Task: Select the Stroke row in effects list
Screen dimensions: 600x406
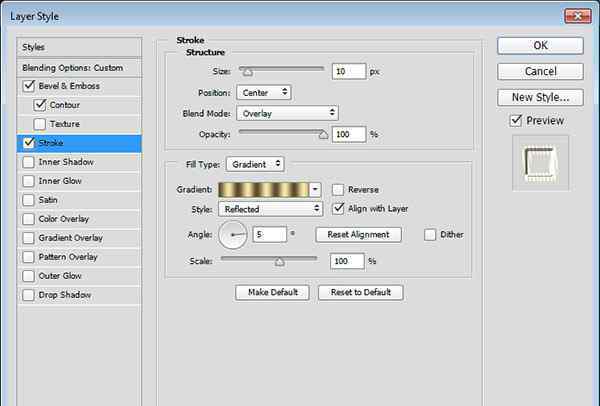Action: tap(79, 143)
